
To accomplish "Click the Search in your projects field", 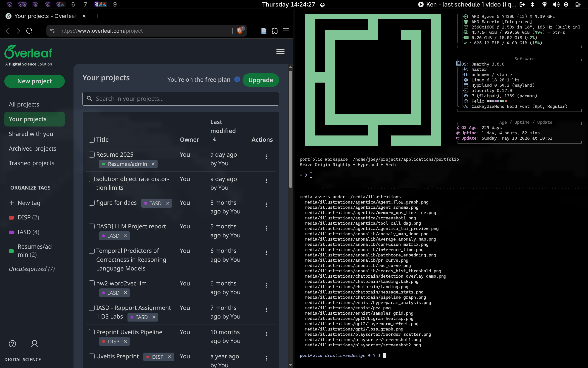I will pyautogui.click(x=181, y=99).
